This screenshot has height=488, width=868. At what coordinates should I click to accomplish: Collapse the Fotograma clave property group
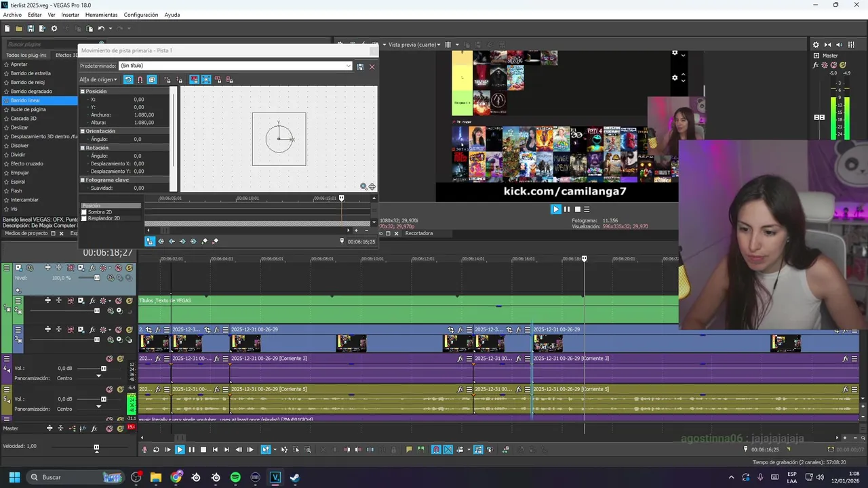click(x=83, y=180)
